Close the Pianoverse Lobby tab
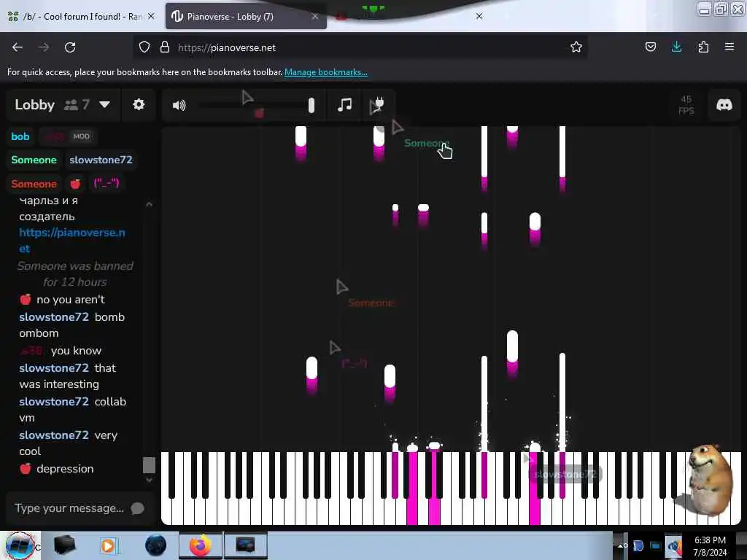The image size is (747, 560). 315,17
